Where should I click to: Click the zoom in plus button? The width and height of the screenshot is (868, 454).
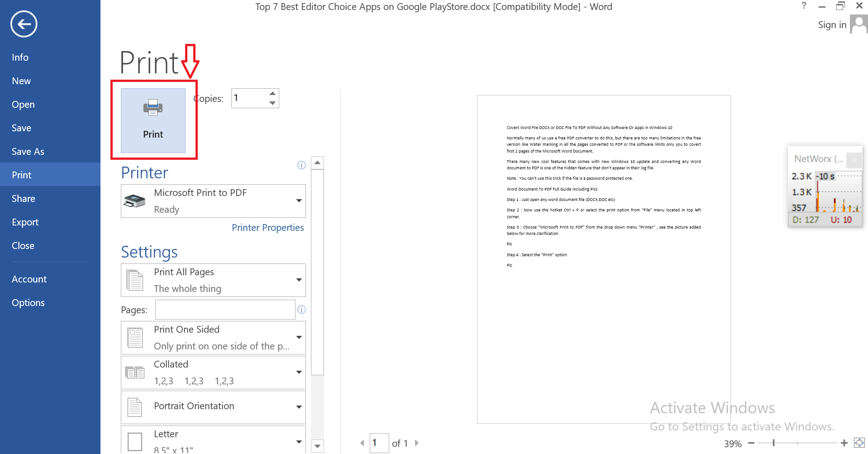coord(844,443)
